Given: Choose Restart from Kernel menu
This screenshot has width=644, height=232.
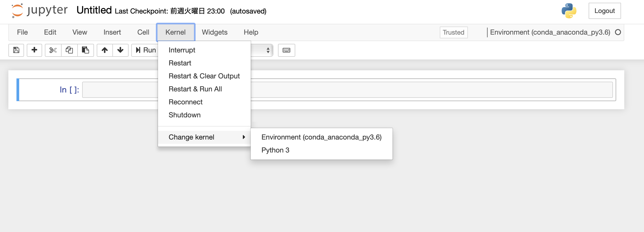Looking at the screenshot, I should click(x=204, y=63).
